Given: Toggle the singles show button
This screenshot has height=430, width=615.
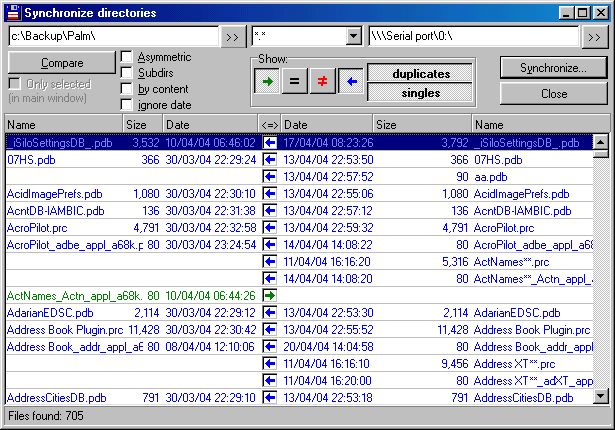Looking at the screenshot, I should tap(420, 93).
